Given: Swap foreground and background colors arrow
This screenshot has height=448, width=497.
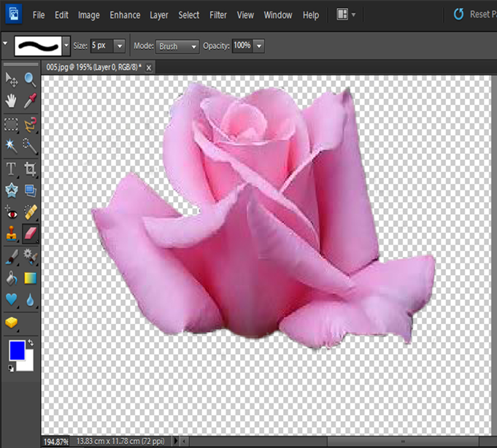Looking at the screenshot, I should tap(31, 343).
